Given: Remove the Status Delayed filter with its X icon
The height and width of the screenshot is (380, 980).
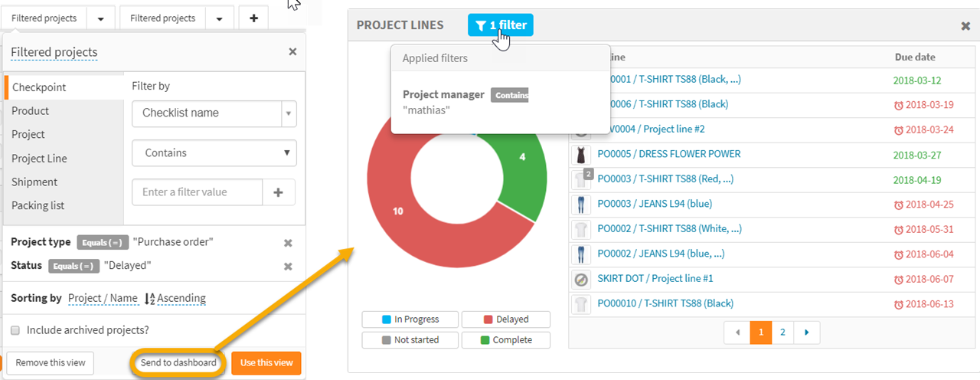Looking at the screenshot, I should pyautogui.click(x=289, y=267).
